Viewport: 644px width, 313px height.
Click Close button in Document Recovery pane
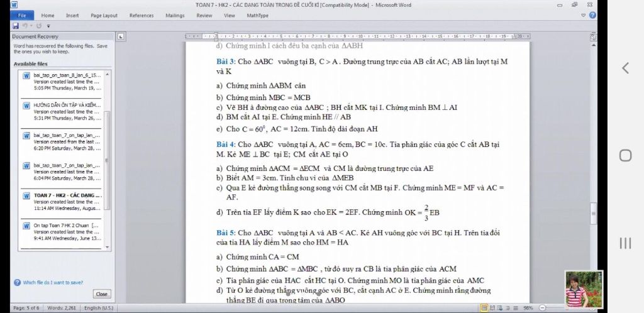(x=101, y=294)
